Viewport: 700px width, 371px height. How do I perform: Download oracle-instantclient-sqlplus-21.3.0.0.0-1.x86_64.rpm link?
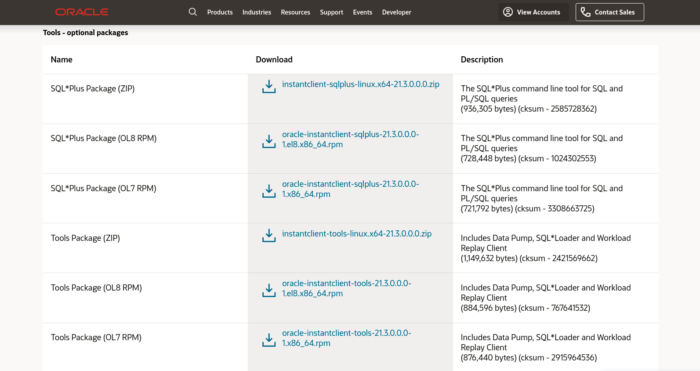(x=350, y=189)
